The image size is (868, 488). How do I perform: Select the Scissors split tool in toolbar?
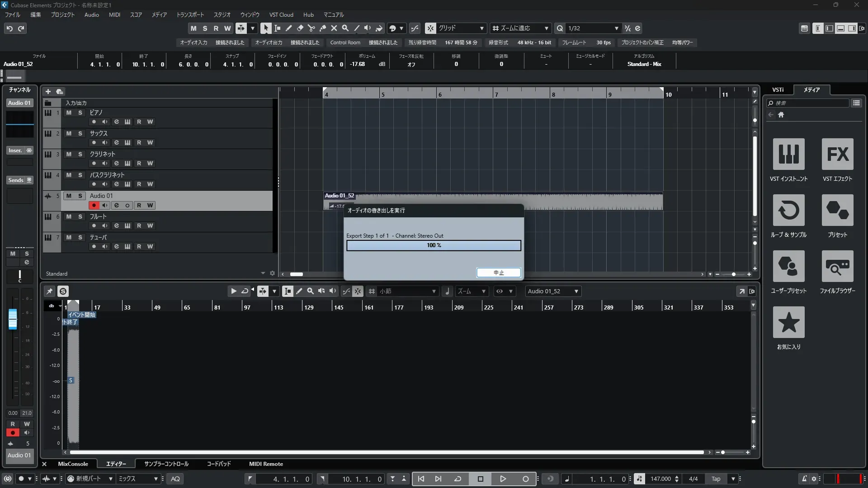[311, 28]
